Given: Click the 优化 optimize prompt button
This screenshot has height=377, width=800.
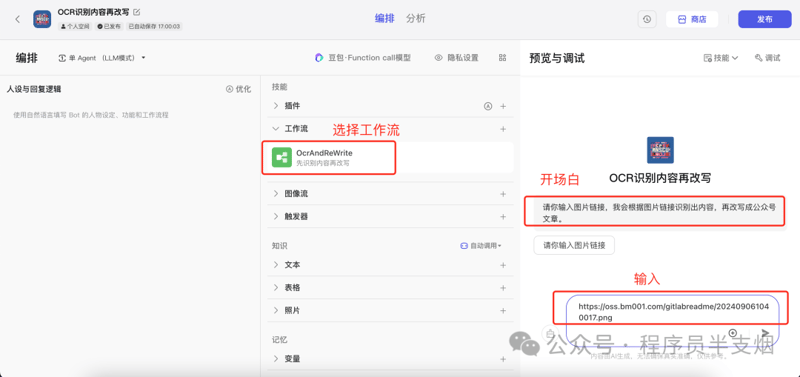Looking at the screenshot, I should pyautogui.click(x=238, y=89).
